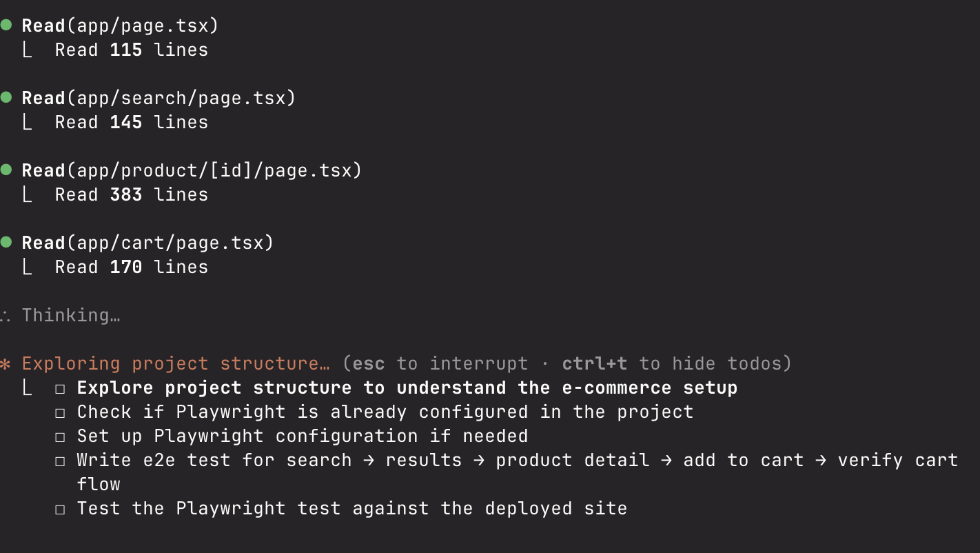Click the green indicator for app/cart/page.tsx read
980x553 pixels.
tap(6, 242)
